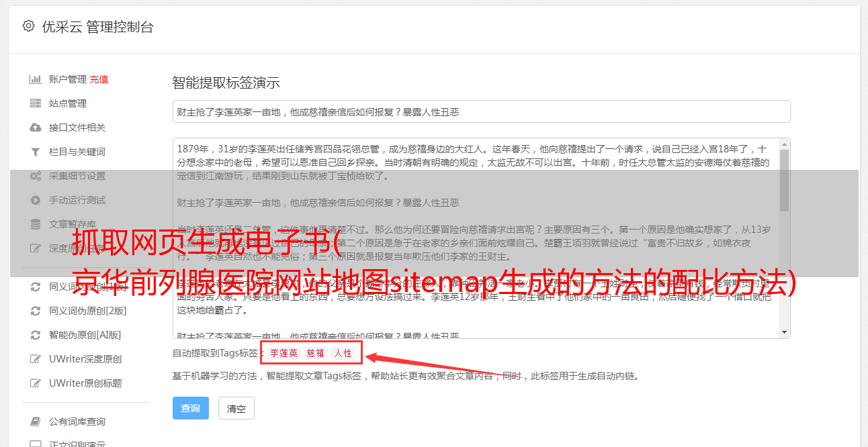Open 账户管理 via its bar chart icon
The height and width of the screenshot is (447, 868).
[x=36, y=79]
